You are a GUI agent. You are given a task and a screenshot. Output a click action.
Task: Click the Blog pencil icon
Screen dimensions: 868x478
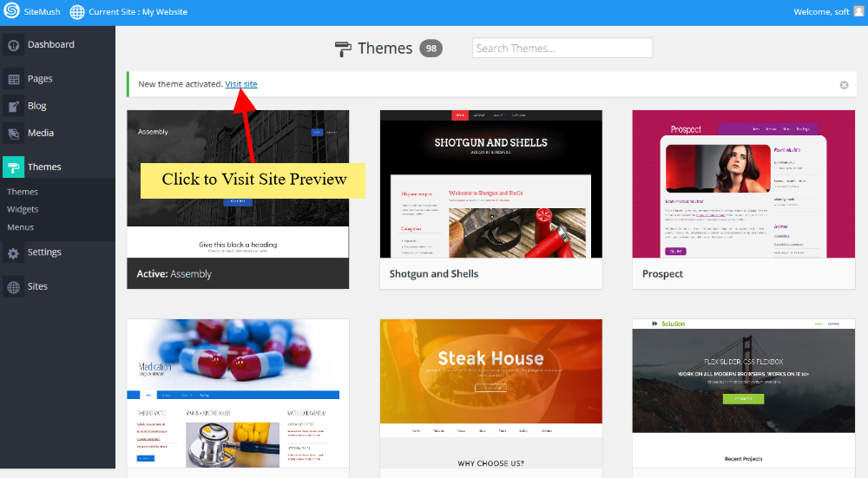coord(14,107)
